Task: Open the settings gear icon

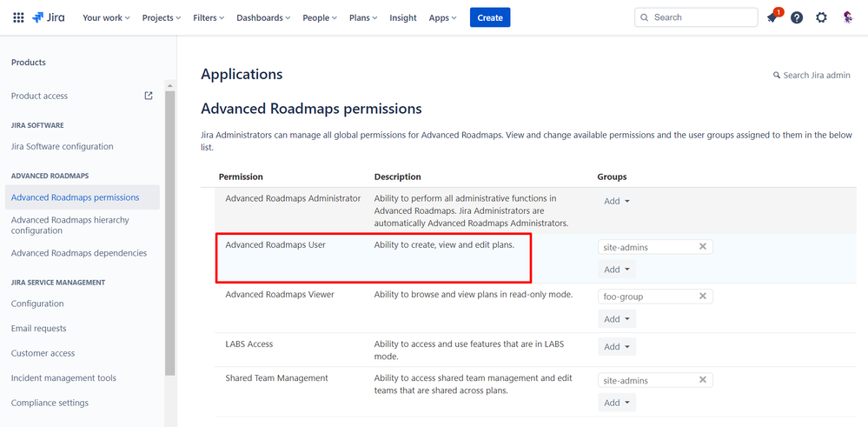Action: coord(821,17)
